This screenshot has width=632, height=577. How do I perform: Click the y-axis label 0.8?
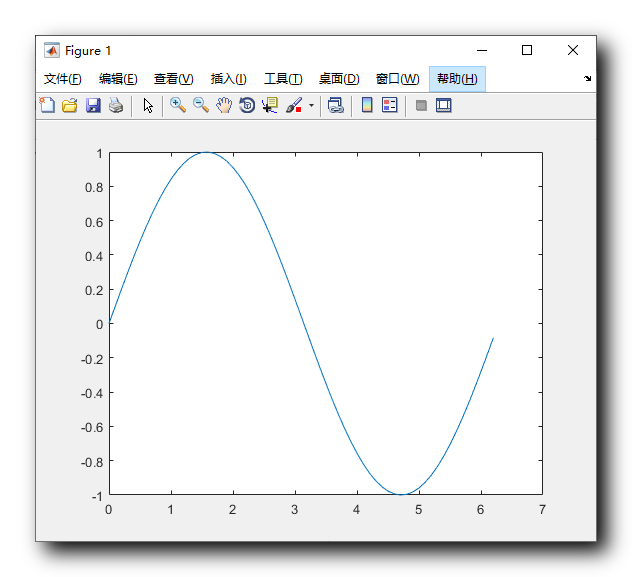[94, 188]
